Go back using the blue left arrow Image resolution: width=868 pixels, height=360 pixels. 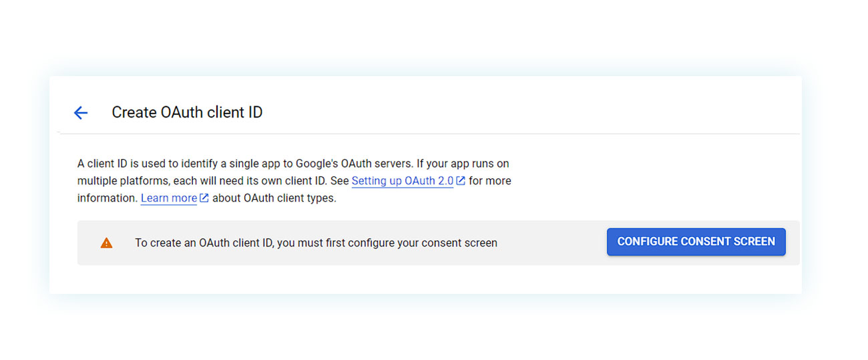(x=81, y=113)
